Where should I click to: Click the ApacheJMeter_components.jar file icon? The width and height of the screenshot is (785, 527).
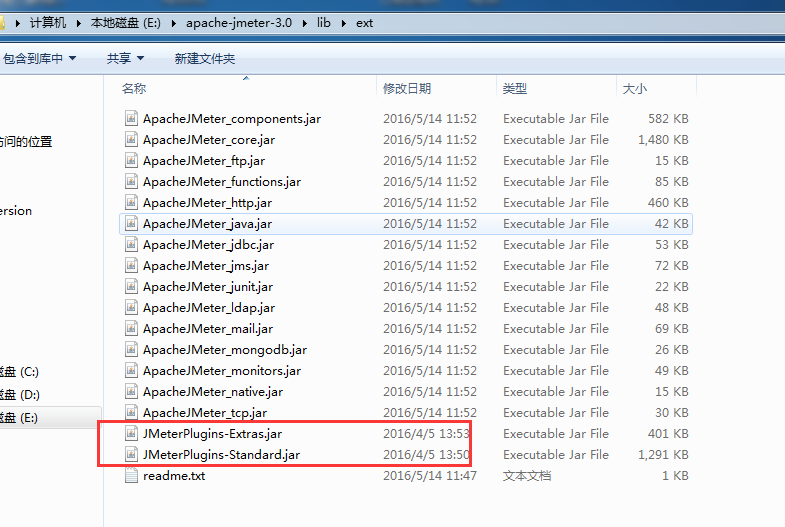(131, 118)
